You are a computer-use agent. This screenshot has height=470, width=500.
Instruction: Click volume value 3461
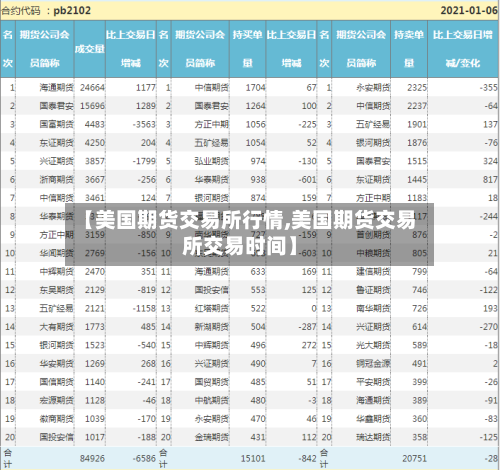point(95,198)
